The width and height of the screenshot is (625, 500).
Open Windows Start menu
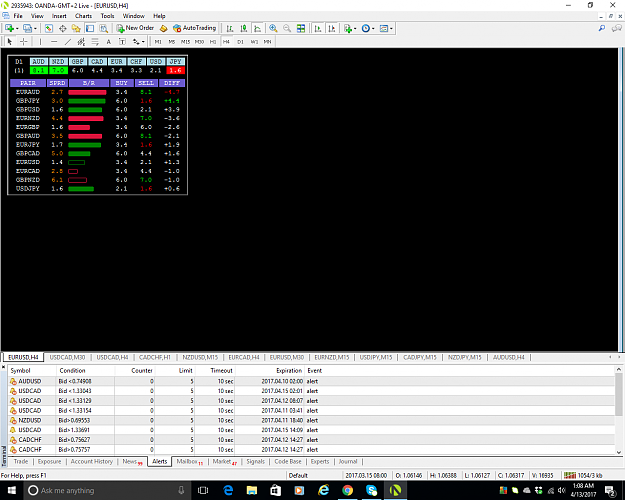(12, 490)
